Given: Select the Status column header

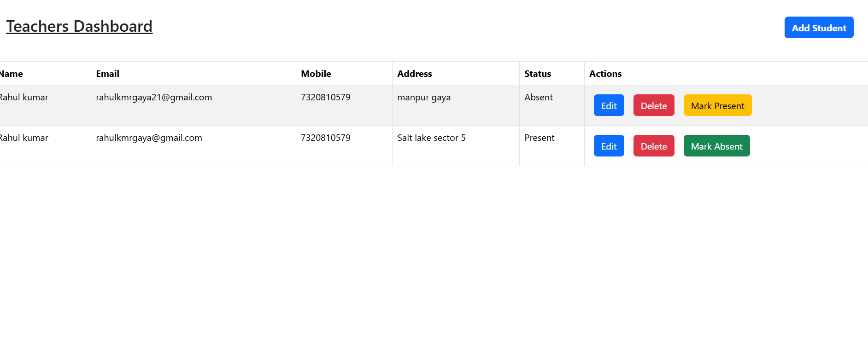Looking at the screenshot, I should point(537,74).
